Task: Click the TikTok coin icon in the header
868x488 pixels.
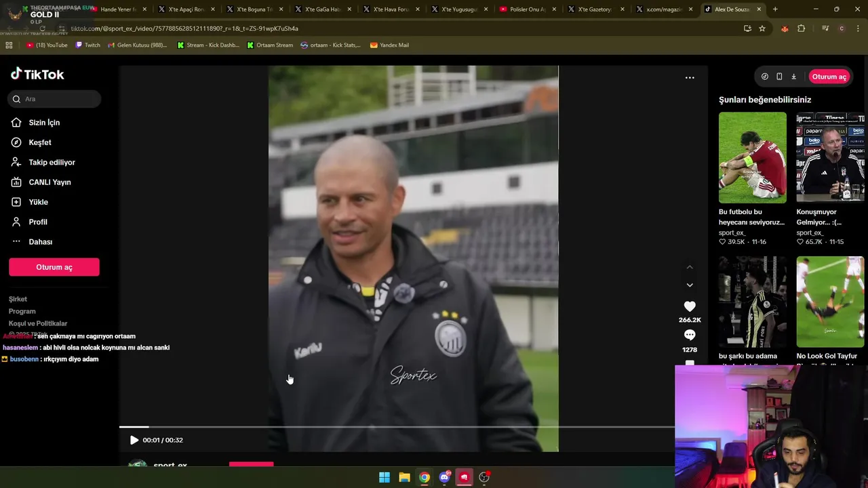Action: point(765,77)
